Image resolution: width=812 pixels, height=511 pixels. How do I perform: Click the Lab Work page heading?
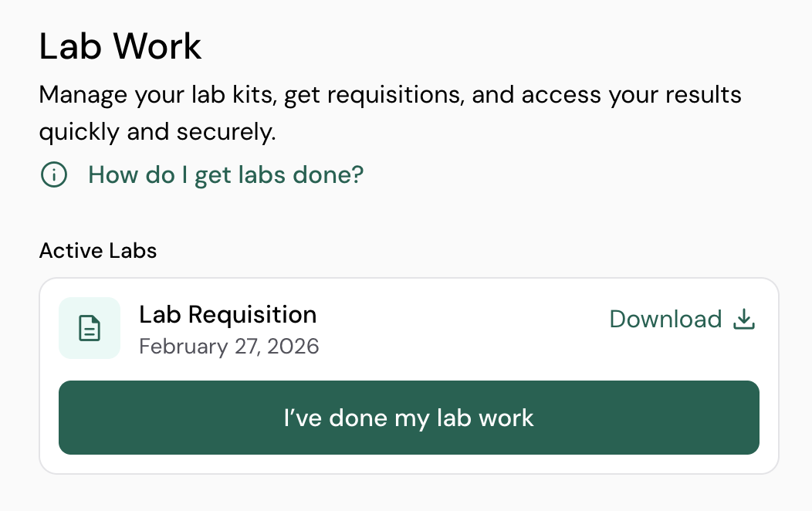120,46
